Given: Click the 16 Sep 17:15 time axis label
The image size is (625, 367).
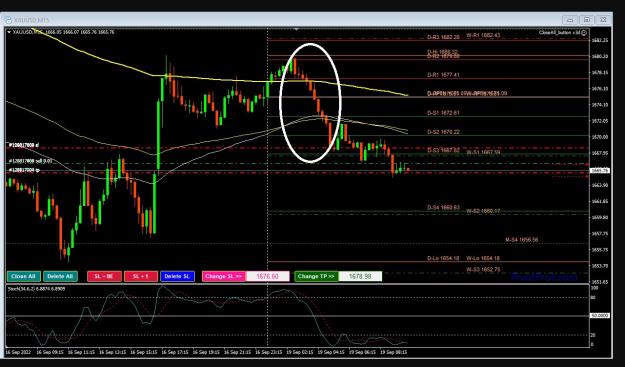Looking at the screenshot, I should [175, 352].
